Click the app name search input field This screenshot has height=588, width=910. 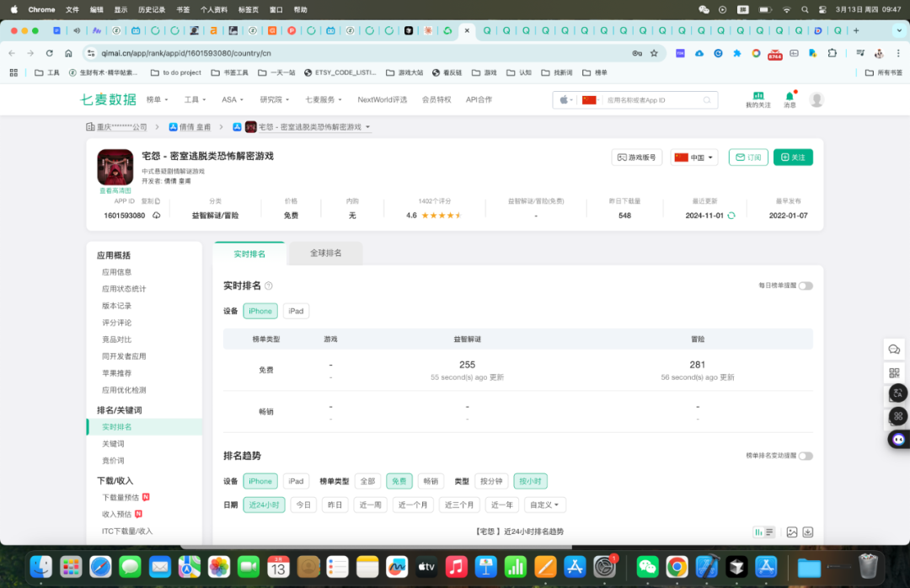tap(651, 100)
